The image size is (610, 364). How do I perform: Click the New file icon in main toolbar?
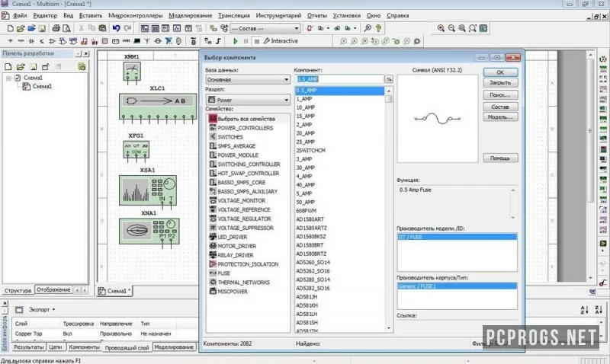[x=11, y=28]
